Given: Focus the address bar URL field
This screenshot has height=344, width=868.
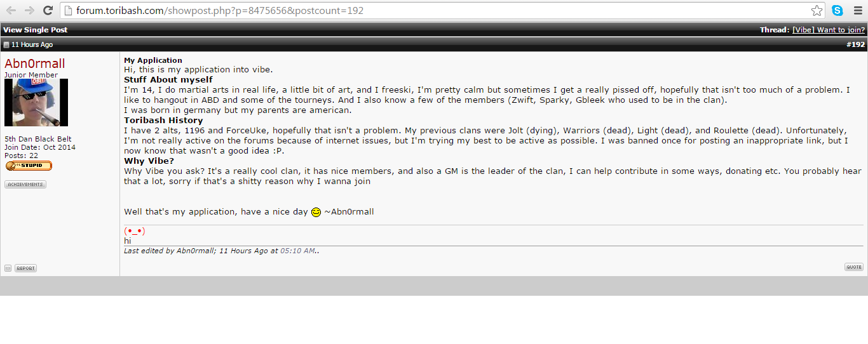Looking at the screenshot, I should click(x=438, y=11).
